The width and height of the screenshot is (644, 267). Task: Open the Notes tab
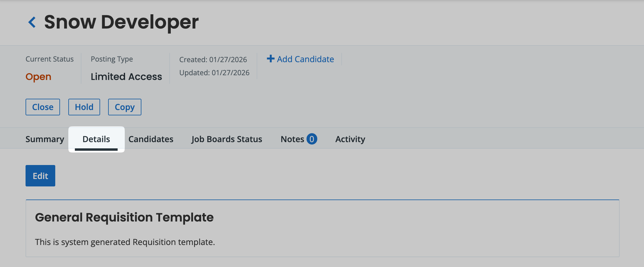pyautogui.click(x=292, y=139)
